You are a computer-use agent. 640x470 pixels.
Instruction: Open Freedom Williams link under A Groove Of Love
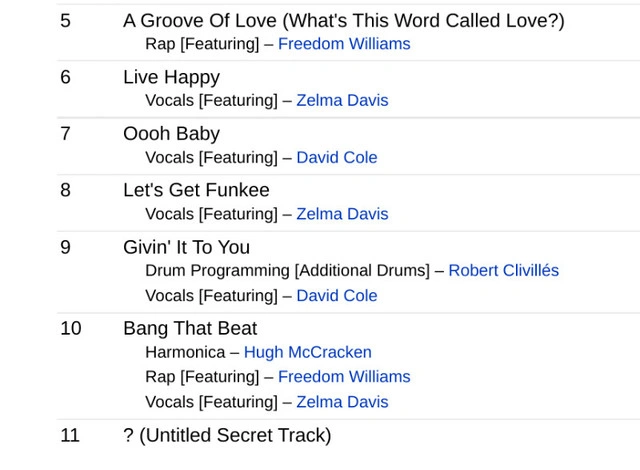(343, 44)
